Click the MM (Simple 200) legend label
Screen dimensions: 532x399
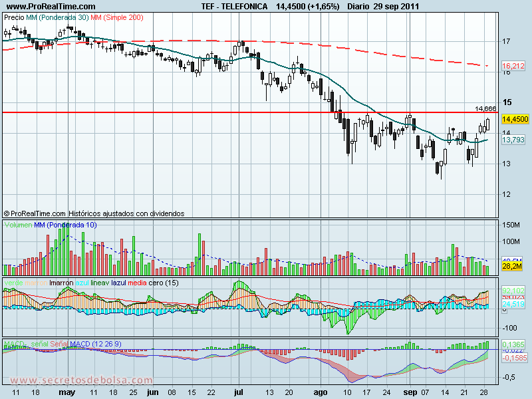coord(117,18)
